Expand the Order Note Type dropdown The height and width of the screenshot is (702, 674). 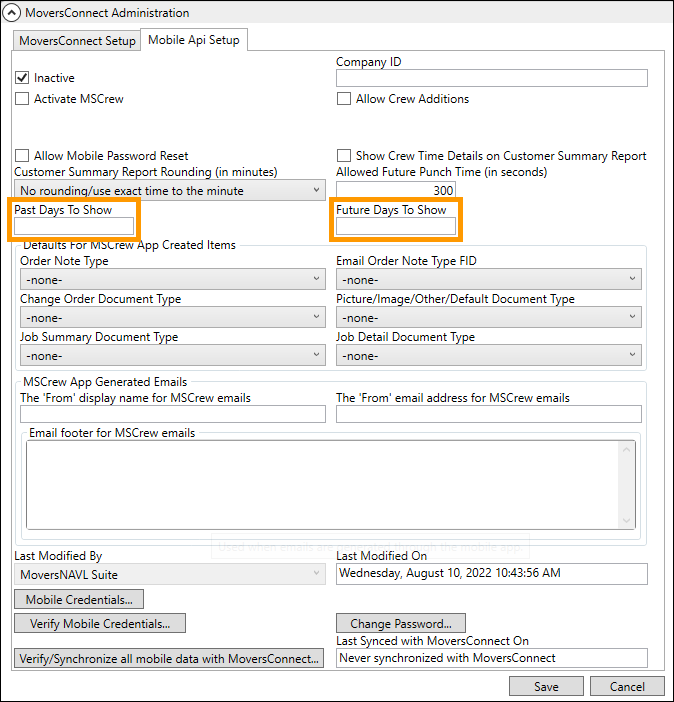tap(170, 280)
